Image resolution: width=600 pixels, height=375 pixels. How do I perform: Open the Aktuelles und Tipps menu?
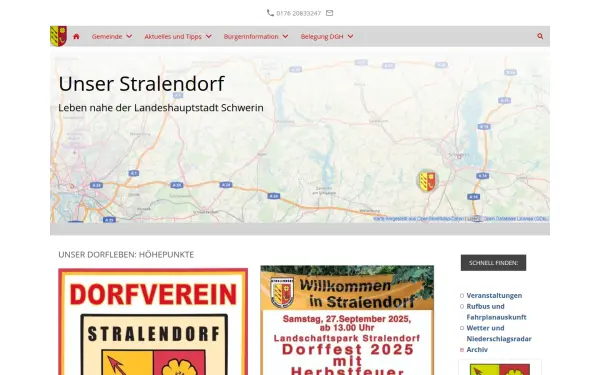tap(173, 36)
